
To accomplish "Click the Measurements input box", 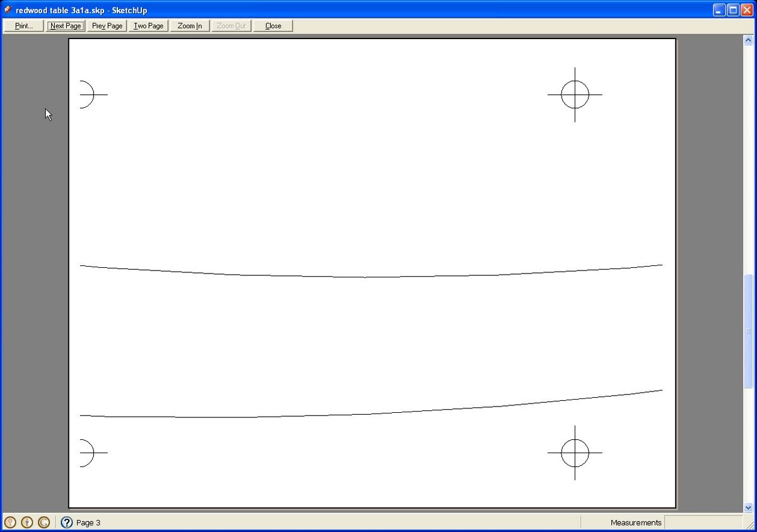I will point(703,523).
